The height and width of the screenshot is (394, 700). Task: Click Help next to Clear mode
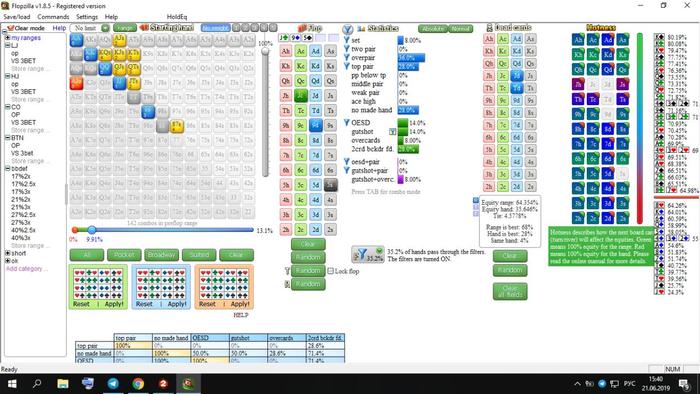pos(59,28)
